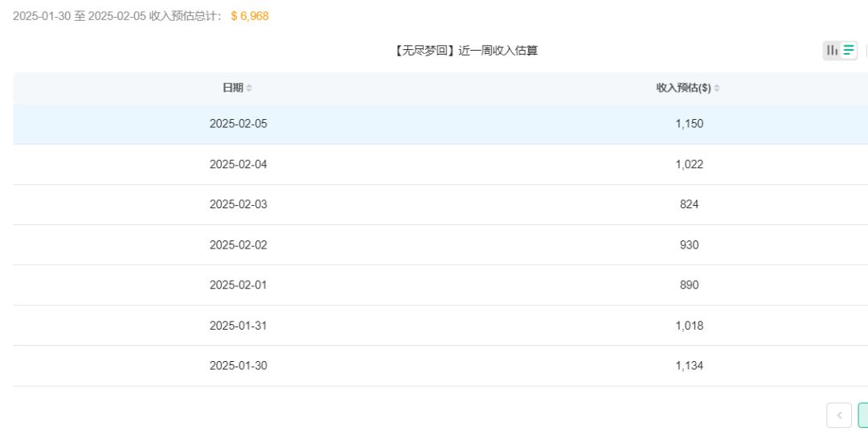The image size is (868, 431).
Task: Click the date range summary text
Action: click(x=117, y=16)
